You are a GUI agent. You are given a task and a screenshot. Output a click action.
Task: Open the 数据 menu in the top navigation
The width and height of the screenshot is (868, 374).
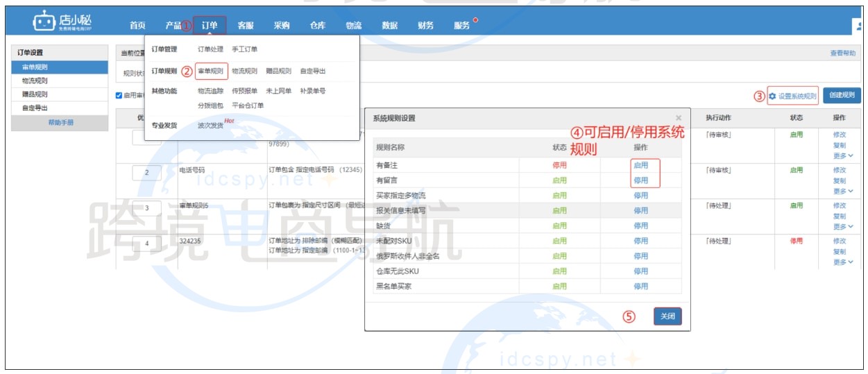coord(390,26)
